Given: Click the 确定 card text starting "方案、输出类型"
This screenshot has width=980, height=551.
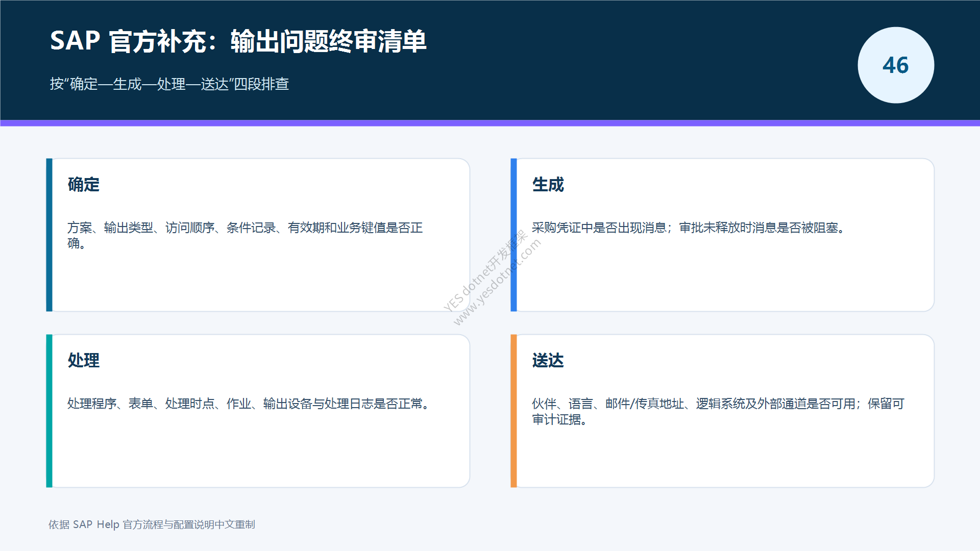Looking at the screenshot, I should pyautogui.click(x=245, y=235).
